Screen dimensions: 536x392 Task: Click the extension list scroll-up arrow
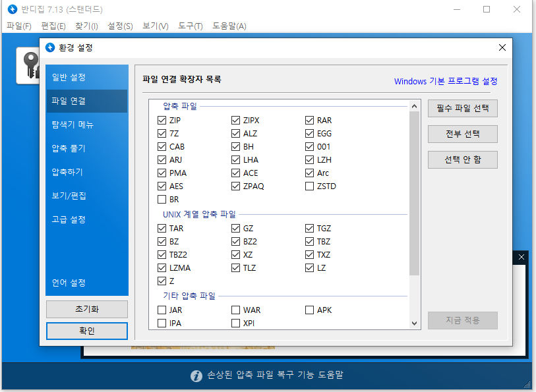click(414, 106)
